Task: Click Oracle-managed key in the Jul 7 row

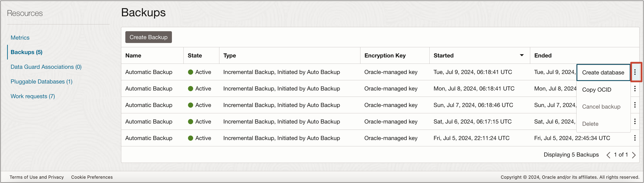Action: [391, 105]
